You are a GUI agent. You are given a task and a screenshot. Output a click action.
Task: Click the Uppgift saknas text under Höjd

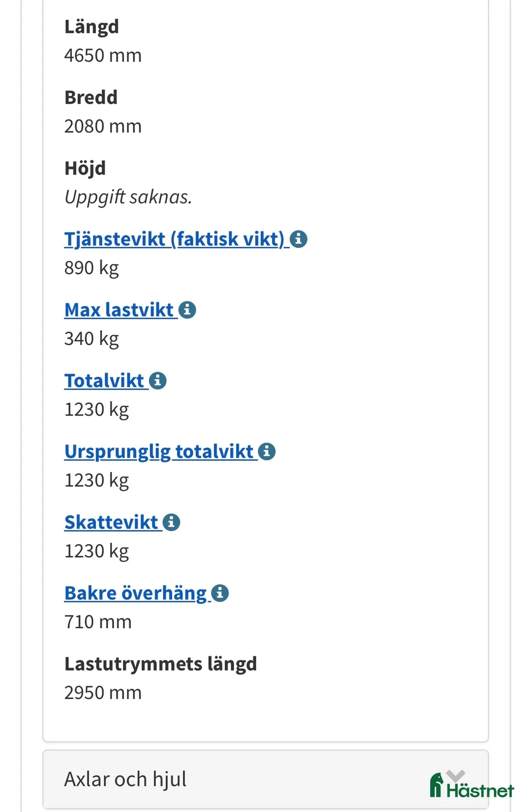(129, 197)
